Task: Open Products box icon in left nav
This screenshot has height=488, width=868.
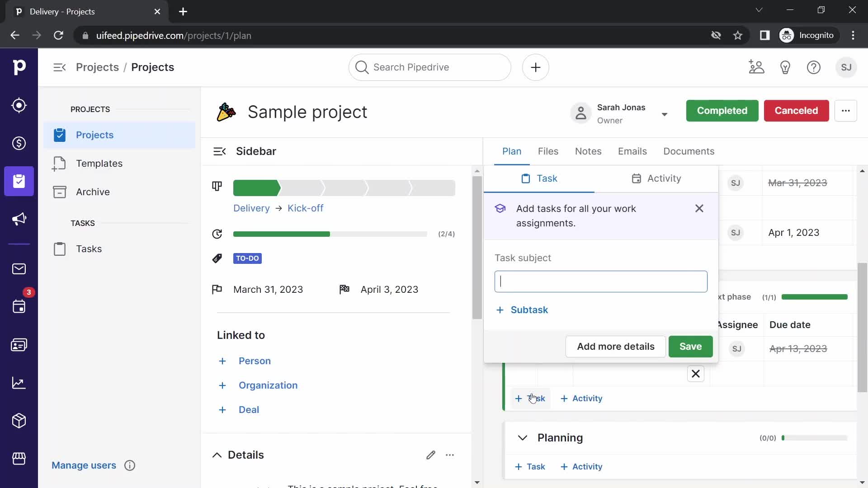Action: (19, 421)
